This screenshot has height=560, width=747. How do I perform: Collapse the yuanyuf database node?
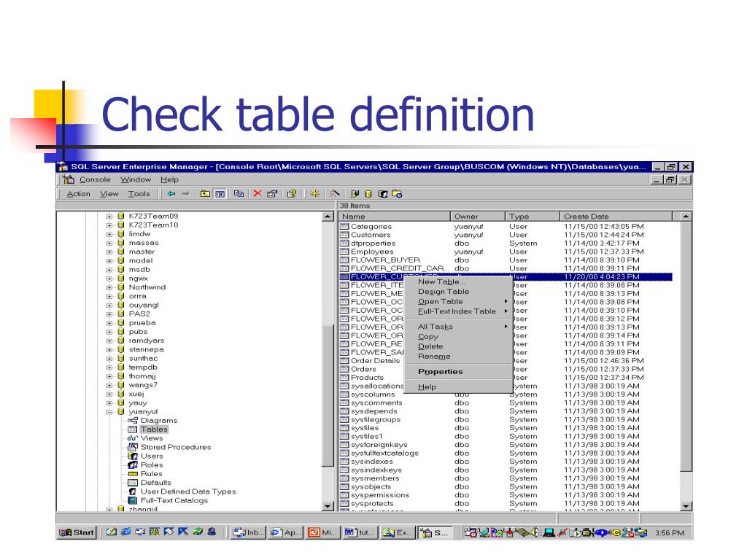pos(109,412)
